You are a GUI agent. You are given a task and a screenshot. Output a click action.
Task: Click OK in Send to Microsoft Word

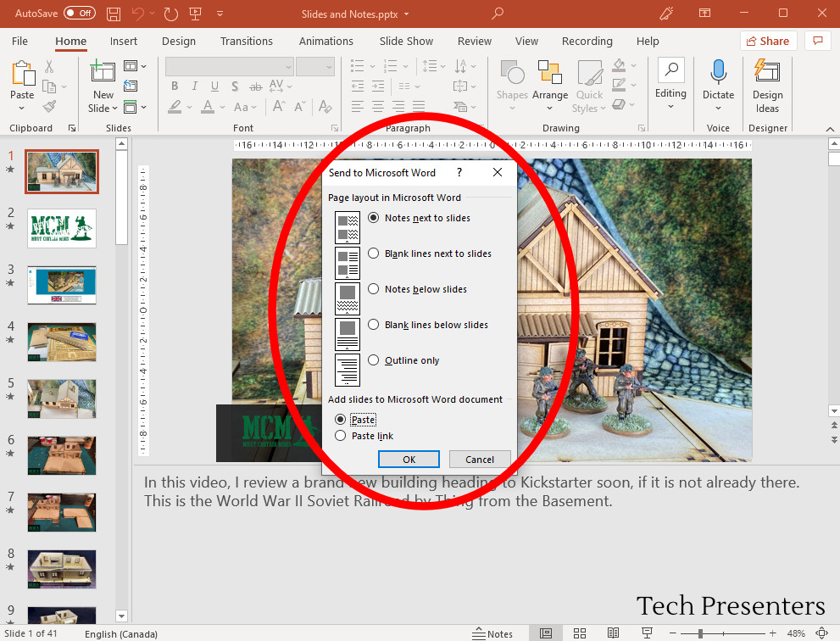tap(409, 460)
